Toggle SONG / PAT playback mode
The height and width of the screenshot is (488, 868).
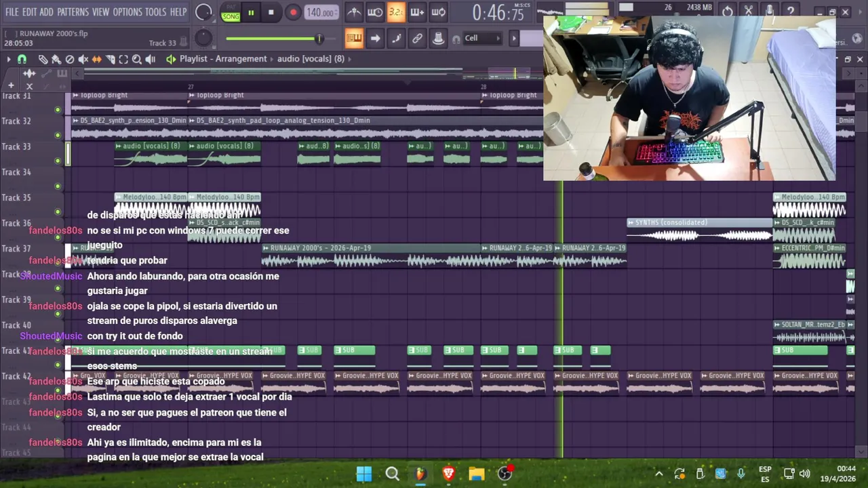[231, 12]
